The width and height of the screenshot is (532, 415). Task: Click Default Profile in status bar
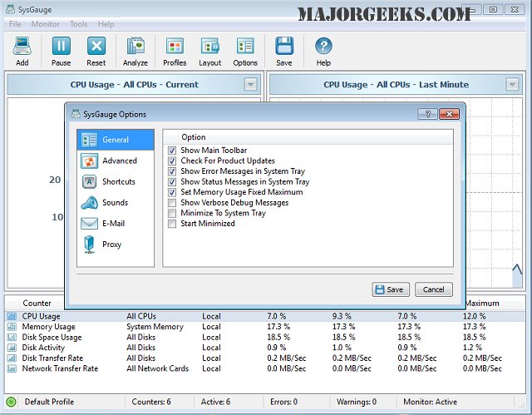[49, 402]
